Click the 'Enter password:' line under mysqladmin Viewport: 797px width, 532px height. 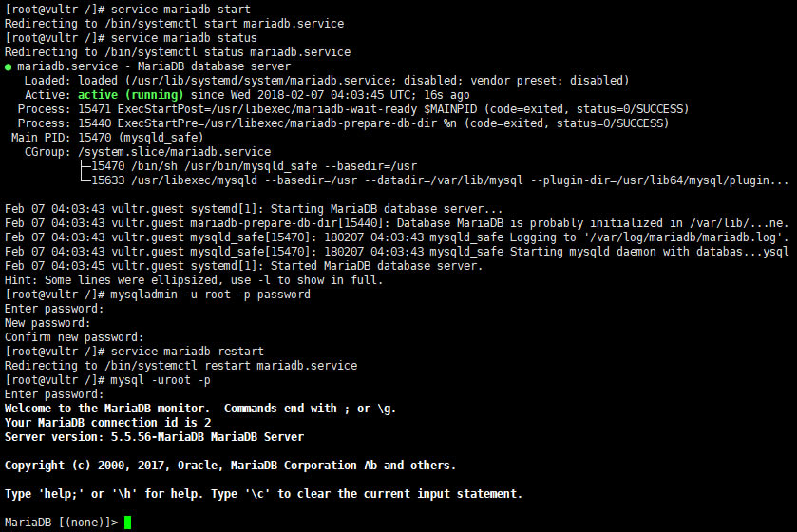click(x=54, y=309)
